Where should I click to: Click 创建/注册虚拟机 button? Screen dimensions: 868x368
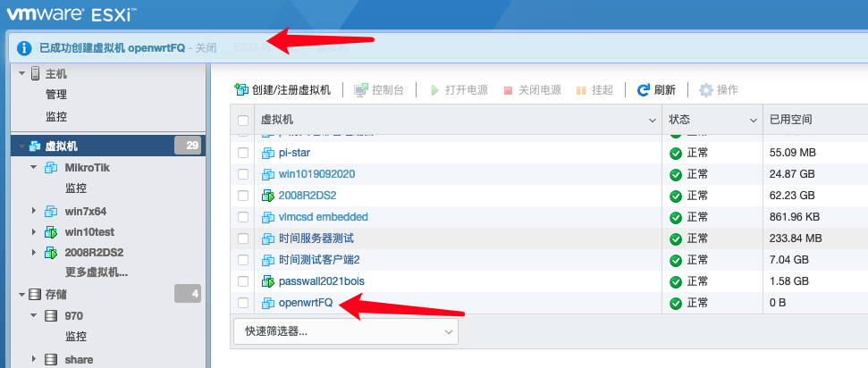[x=282, y=89]
